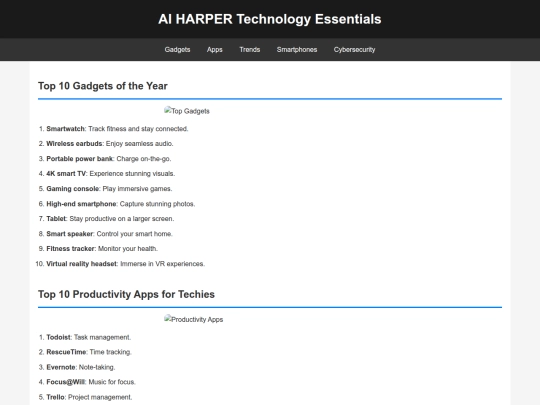Click the Virtual reality headset item
Viewport: 540px width, 405px height.
tap(126, 264)
